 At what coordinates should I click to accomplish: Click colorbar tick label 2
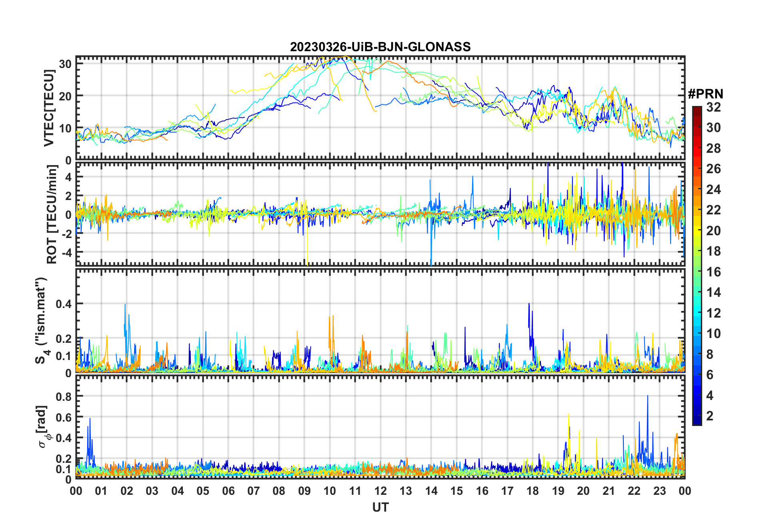pos(710,416)
